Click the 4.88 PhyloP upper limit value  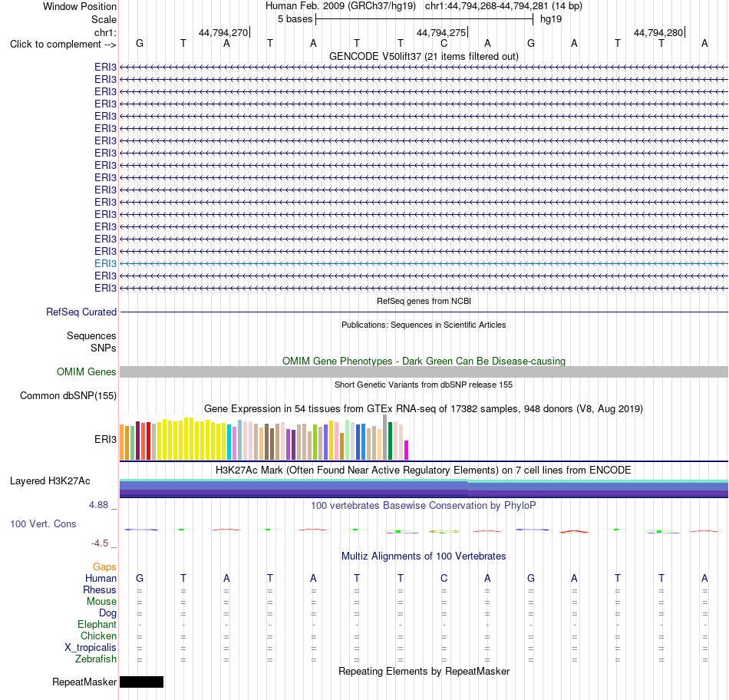coord(98,505)
